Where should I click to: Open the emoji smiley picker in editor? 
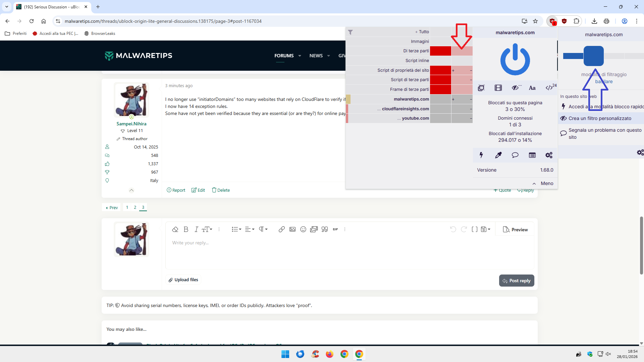[x=303, y=229]
